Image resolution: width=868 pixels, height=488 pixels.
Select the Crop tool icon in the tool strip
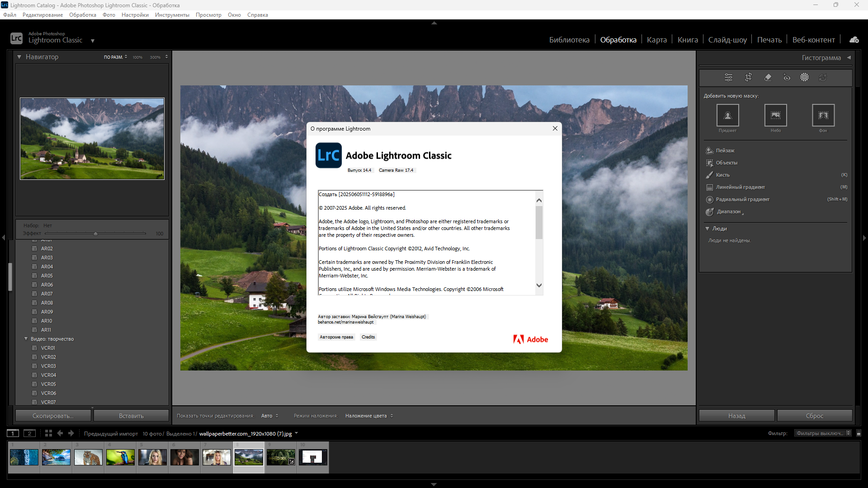[748, 77]
